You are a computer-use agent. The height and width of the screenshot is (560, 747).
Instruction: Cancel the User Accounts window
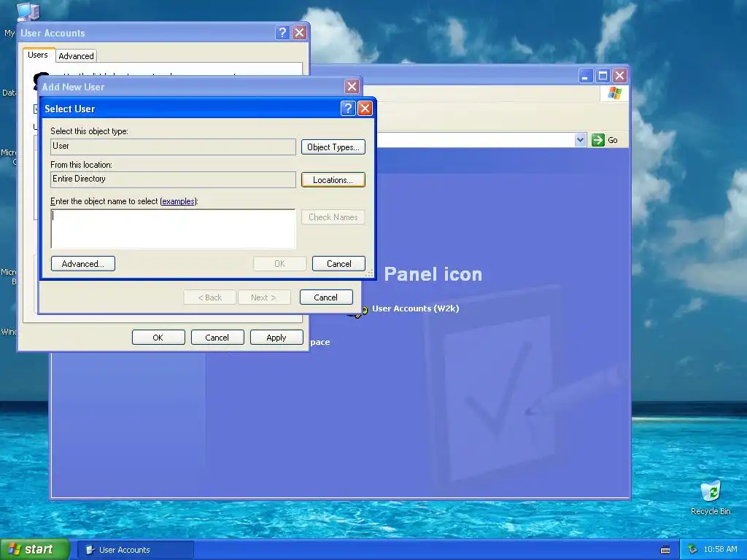tap(217, 338)
